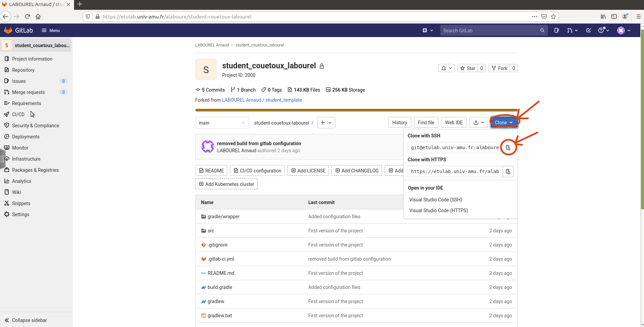Open the download source code dropdown
Image resolution: width=644 pixels, height=327 pixels.
(479, 123)
